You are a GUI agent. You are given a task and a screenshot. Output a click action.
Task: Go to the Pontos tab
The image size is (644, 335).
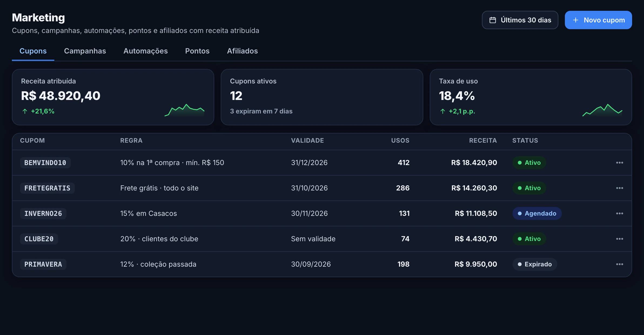(x=197, y=51)
